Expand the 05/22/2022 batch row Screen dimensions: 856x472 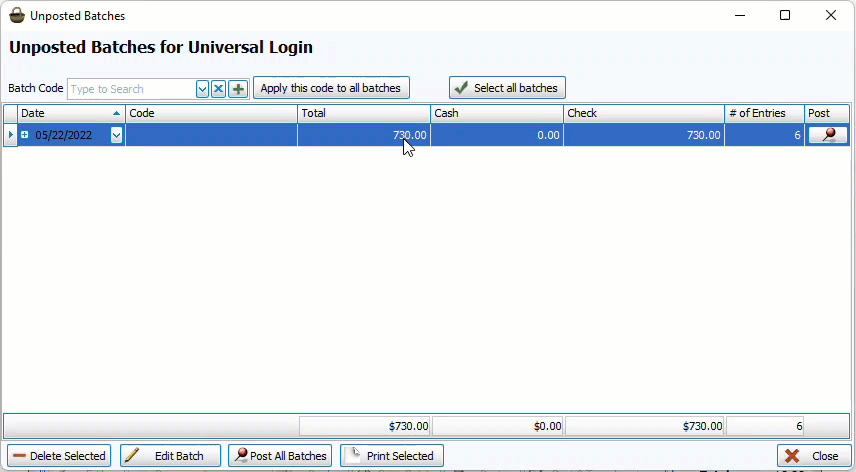25,135
